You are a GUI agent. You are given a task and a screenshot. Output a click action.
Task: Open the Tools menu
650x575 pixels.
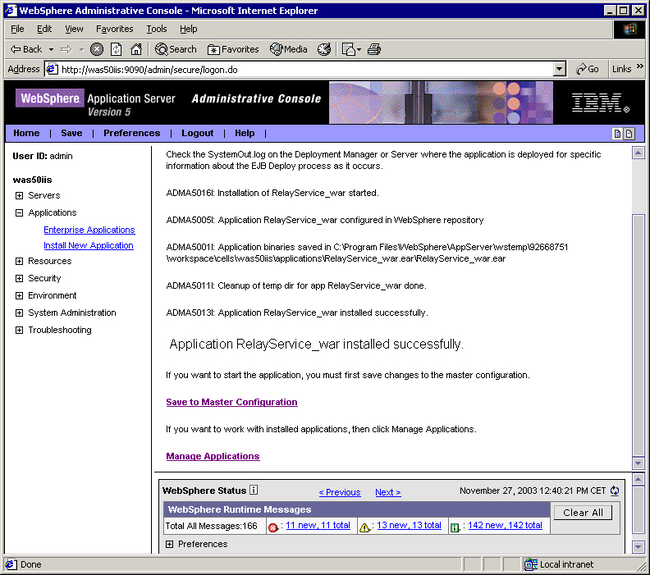click(157, 29)
